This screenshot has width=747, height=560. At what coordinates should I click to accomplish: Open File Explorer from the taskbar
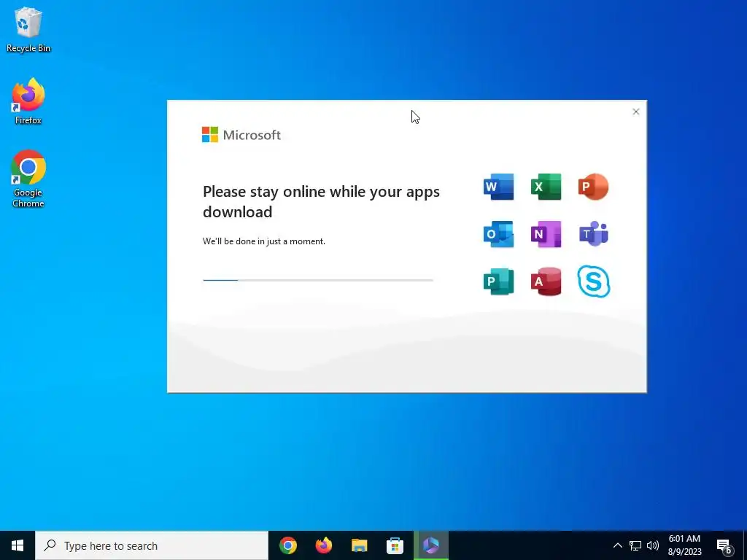359,545
